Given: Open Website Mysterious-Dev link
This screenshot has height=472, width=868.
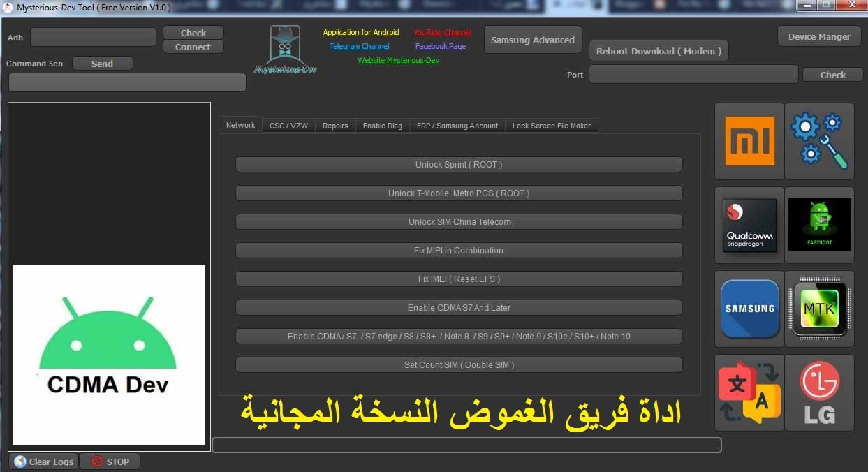Looking at the screenshot, I should 399,60.
